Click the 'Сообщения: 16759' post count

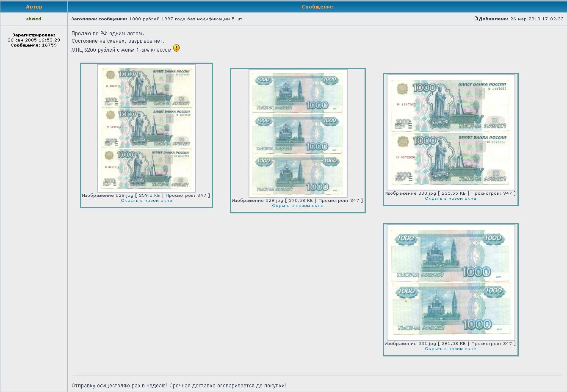(x=34, y=45)
